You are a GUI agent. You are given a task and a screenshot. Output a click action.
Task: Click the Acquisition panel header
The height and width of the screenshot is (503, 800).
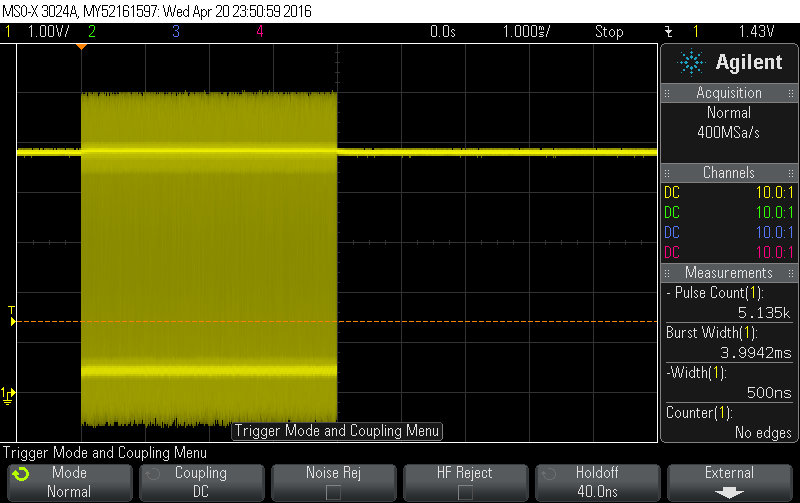pos(729,93)
